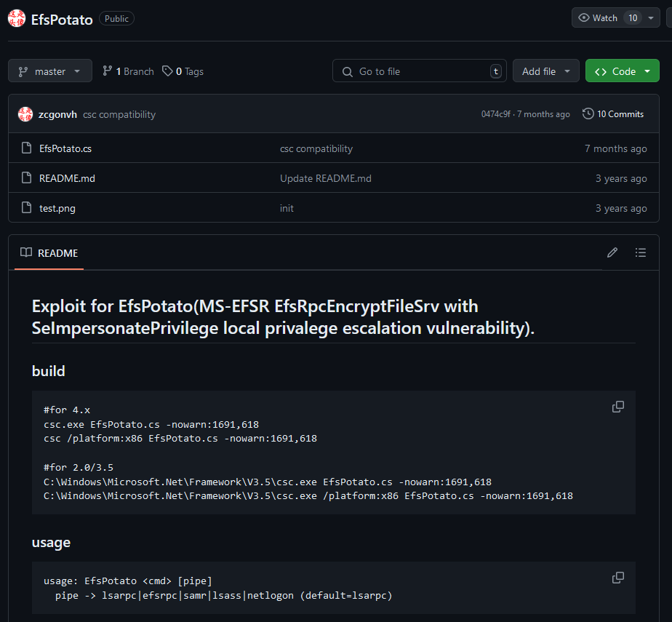The height and width of the screenshot is (622, 672).
Task: Open the Update README.md commit message
Action: click(325, 178)
